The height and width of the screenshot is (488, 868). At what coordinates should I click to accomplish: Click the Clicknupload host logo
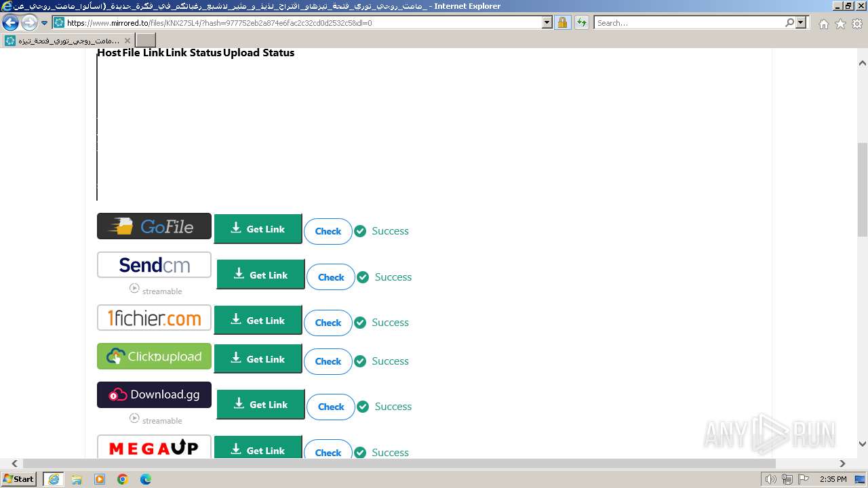(154, 357)
